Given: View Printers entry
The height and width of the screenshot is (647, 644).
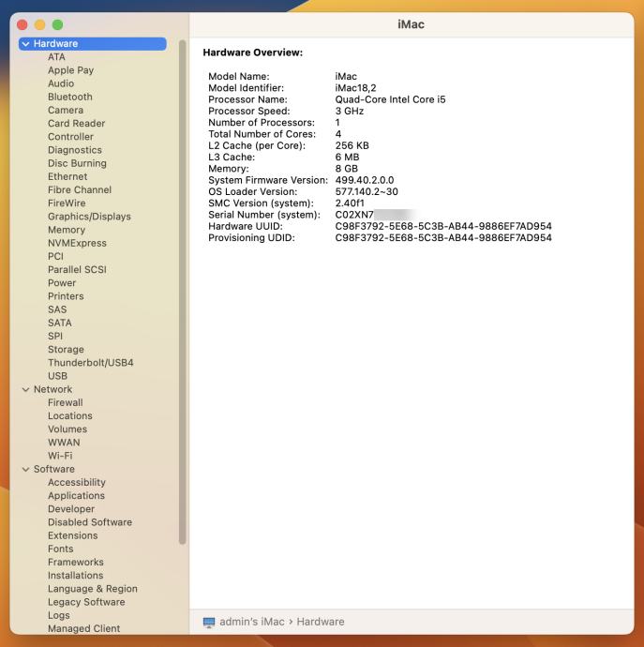Looking at the screenshot, I should click(x=66, y=296).
